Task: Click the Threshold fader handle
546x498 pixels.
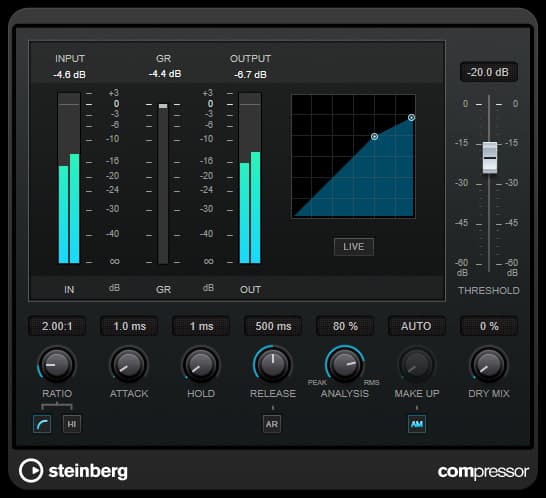Action: [490, 158]
